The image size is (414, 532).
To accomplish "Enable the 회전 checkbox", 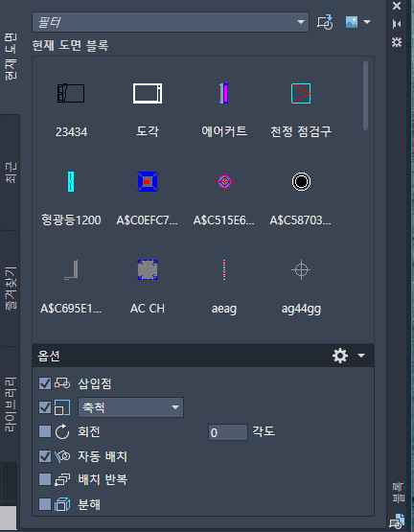I will tap(45, 432).
